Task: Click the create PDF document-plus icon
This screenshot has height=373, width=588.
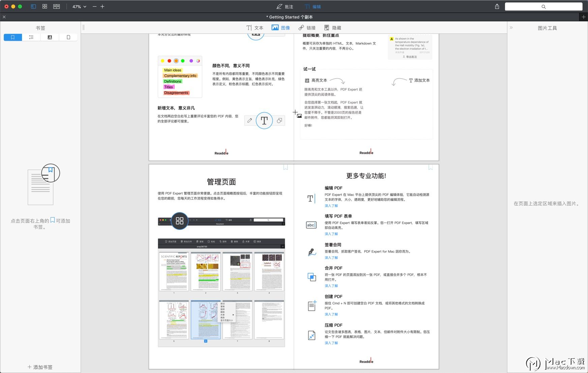Action: [x=312, y=306]
